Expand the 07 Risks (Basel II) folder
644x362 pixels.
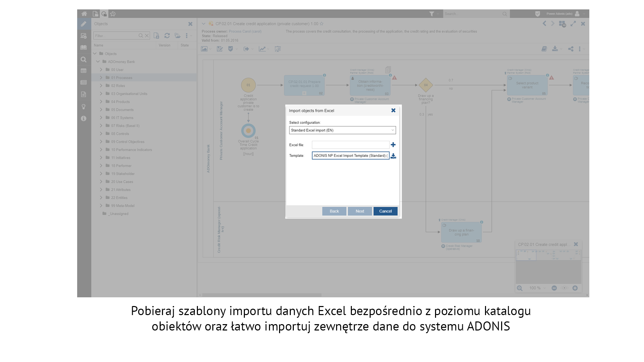101,126
